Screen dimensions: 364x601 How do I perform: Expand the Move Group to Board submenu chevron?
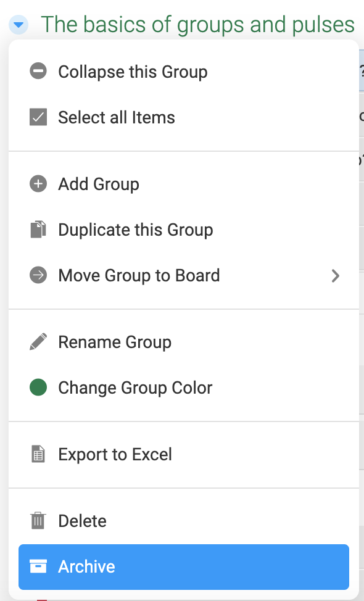tap(335, 275)
